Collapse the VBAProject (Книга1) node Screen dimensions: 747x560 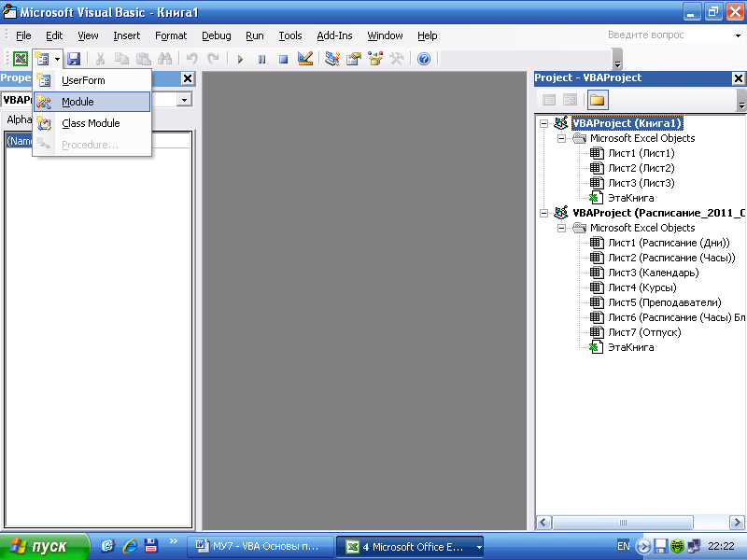pos(543,124)
